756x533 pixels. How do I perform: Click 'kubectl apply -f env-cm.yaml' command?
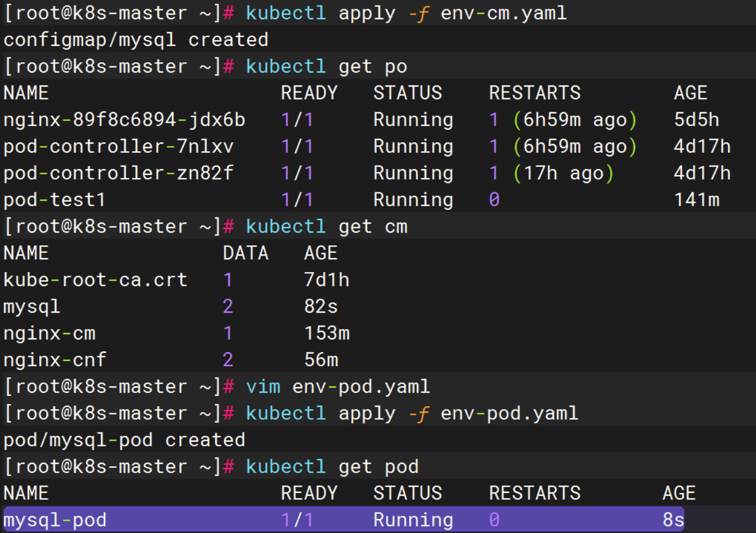[406, 13]
